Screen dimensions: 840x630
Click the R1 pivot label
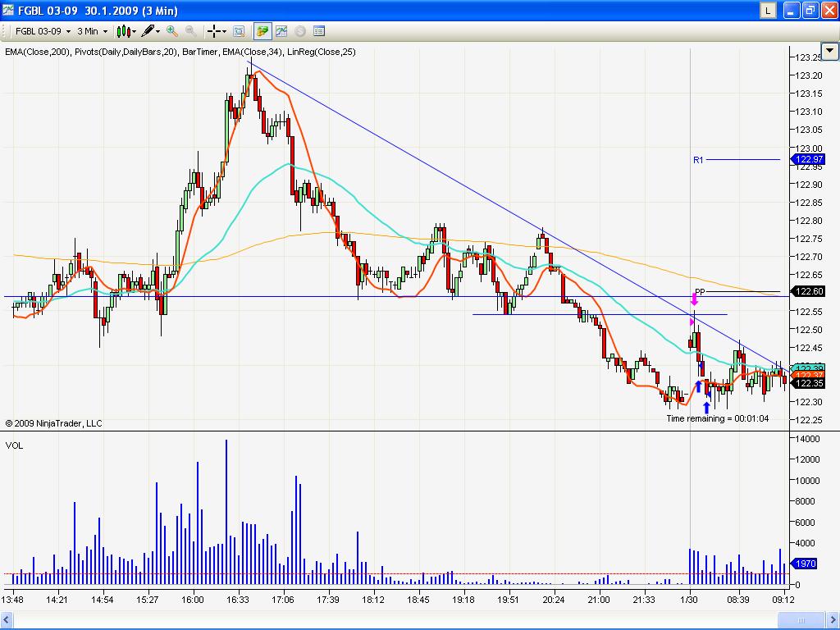tap(698, 160)
